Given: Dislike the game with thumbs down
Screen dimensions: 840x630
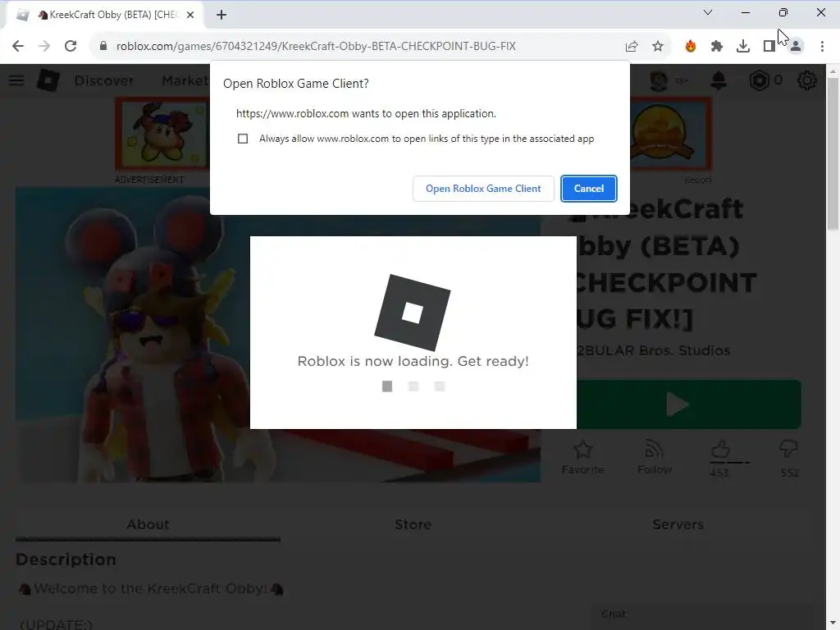Looking at the screenshot, I should click(x=789, y=449).
